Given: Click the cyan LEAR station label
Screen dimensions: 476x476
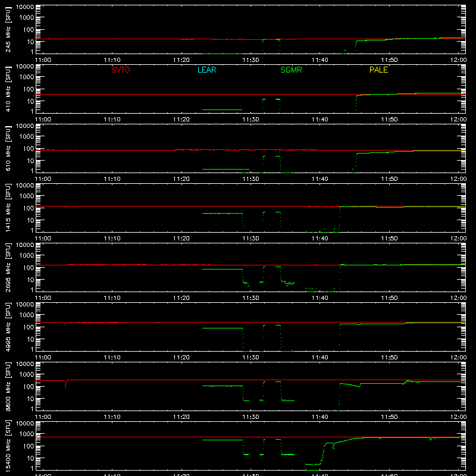Looking at the screenshot, I should point(206,70).
